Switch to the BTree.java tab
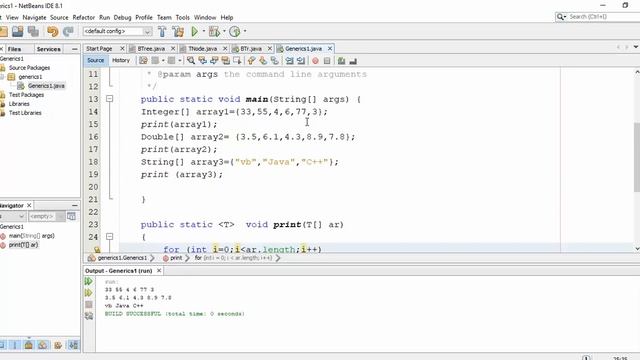 pos(151,49)
